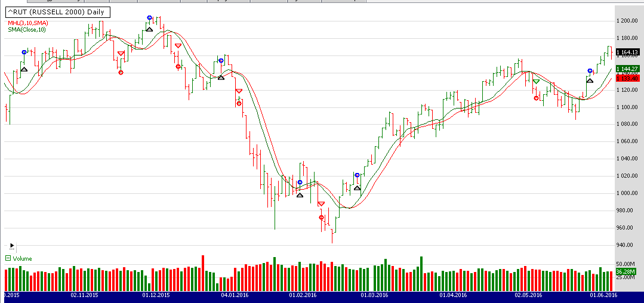The height and width of the screenshot is (303, 644).
Task: Click the 36.28M volume value tag
Action: [627, 272]
